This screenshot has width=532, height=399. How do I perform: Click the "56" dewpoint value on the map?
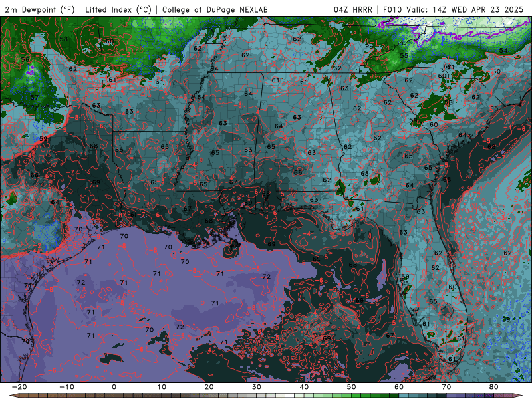(25, 59)
